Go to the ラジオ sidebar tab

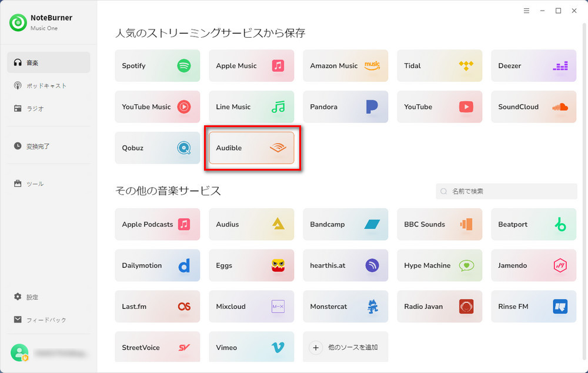[x=49, y=108]
